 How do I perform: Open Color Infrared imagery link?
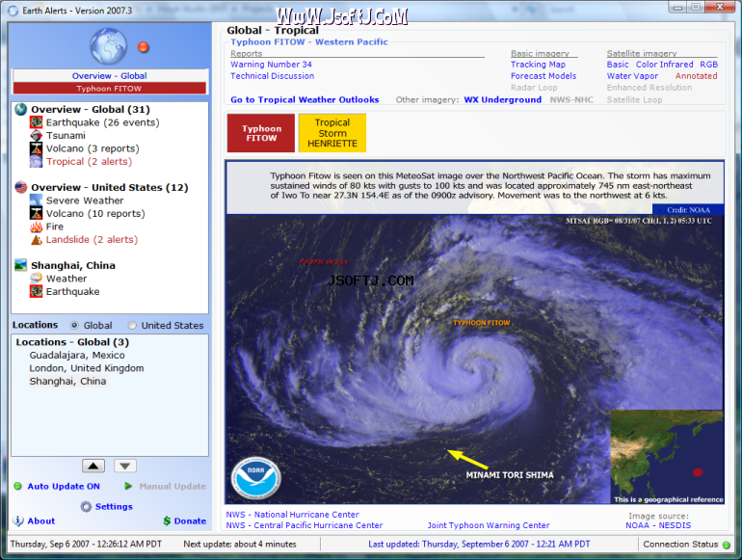coord(664,65)
